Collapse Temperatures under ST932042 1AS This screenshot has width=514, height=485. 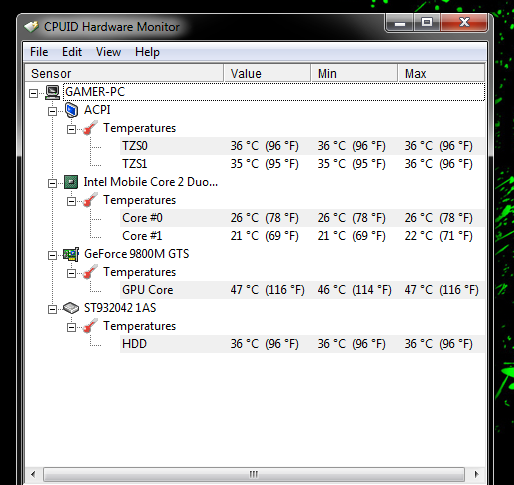tap(71, 327)
